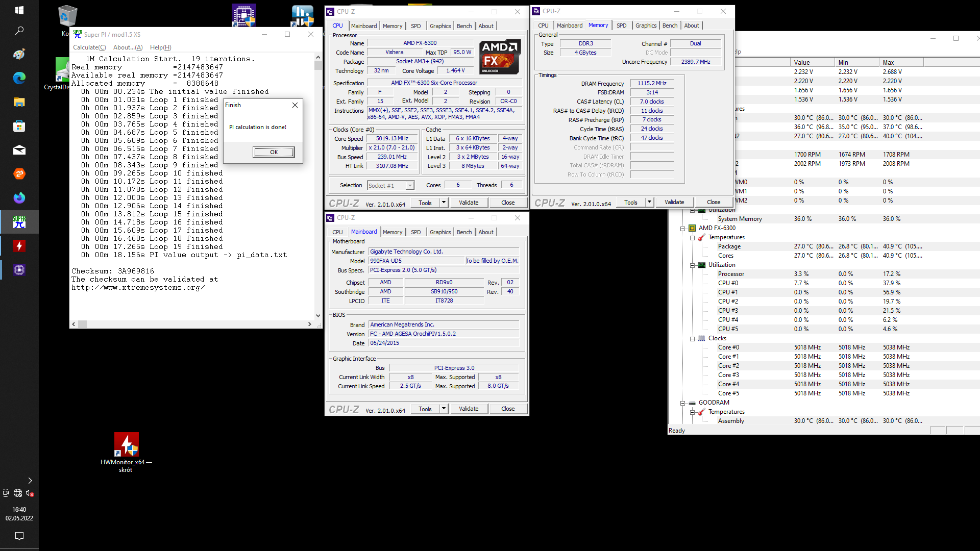
Task: Open Microsoft Store taskbar icon
Action: coord(19,126)
